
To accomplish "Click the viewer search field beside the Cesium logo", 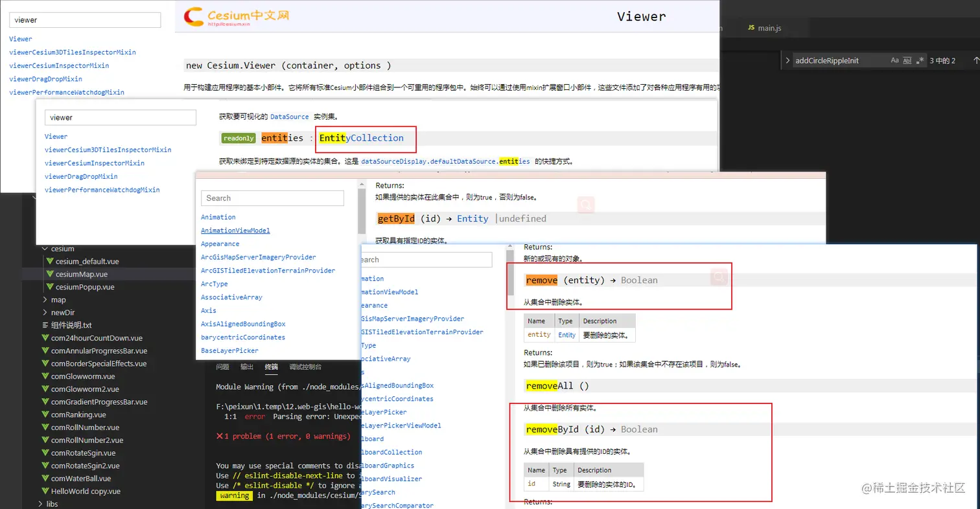I will tap(85, 20).
